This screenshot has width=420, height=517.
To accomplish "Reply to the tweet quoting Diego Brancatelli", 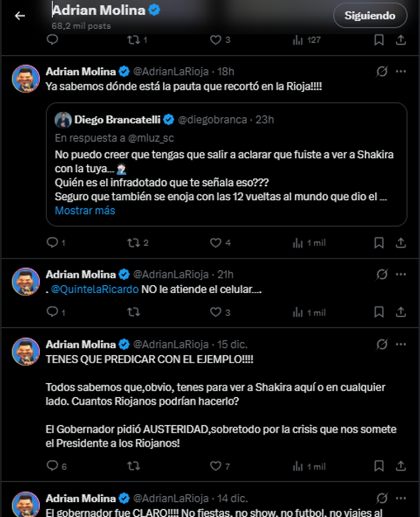I will pyautogui.click(x=52, y=243).
